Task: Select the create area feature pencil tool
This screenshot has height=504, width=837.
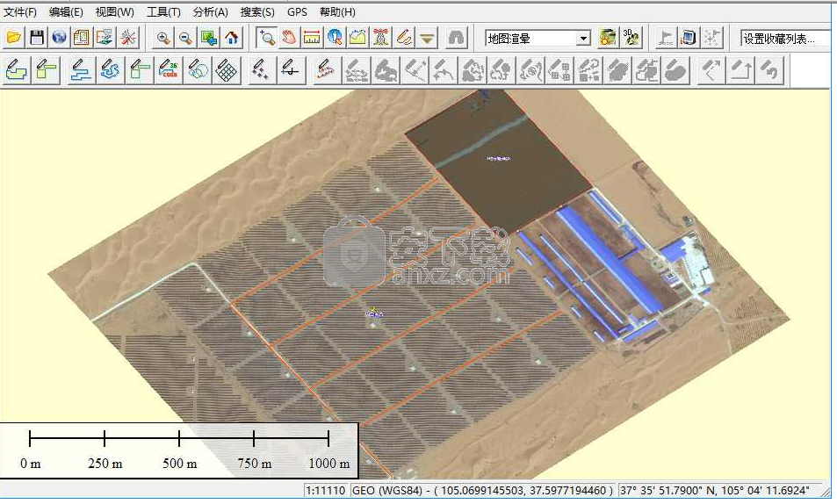Action: [x=17, y=70]
